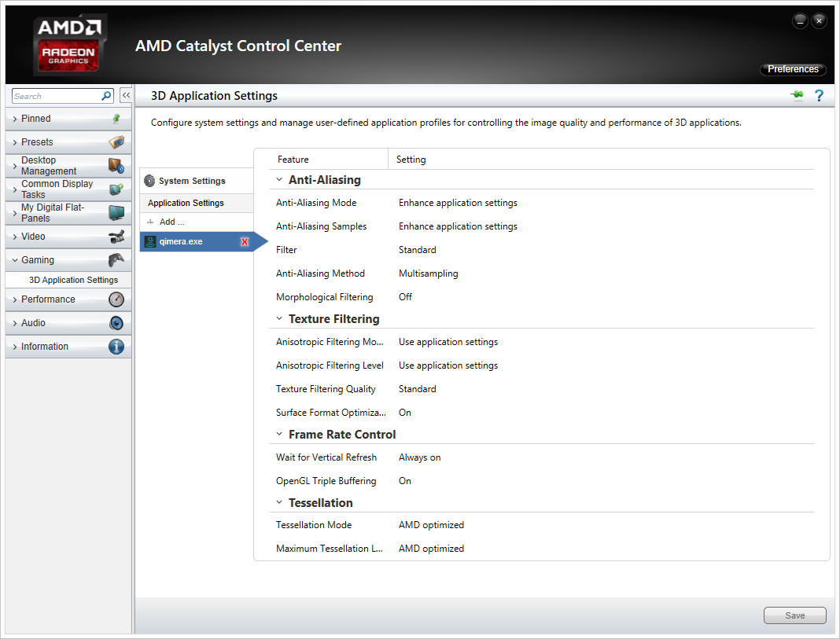
Task: Collapse the Frame Rate Control group
Action: click(279, 434)
